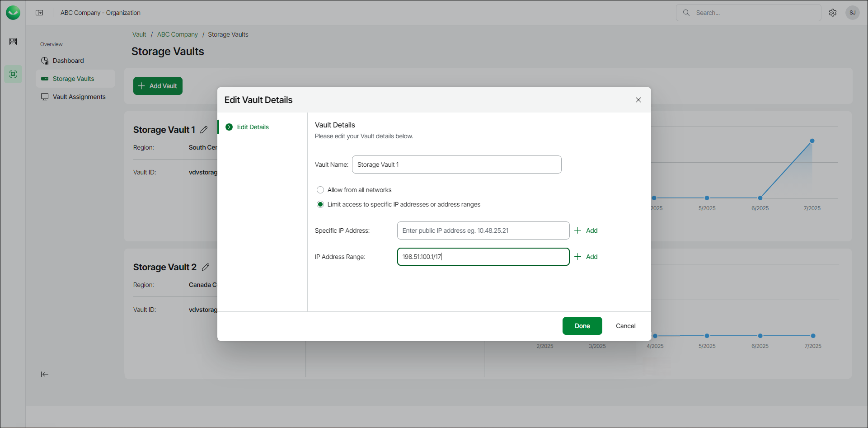Add the IP address range entry

pyautogui.click(x=586, y=257)
